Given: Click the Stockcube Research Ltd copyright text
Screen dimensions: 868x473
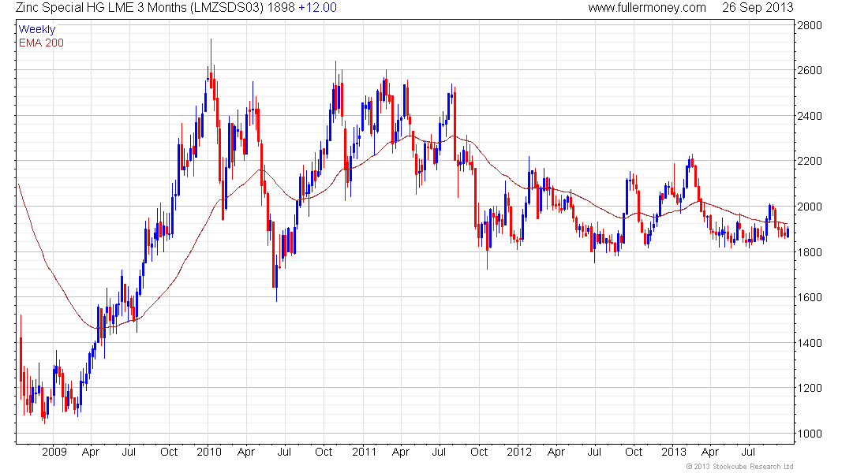Looking at the screenshot, I should coord(739,467).
